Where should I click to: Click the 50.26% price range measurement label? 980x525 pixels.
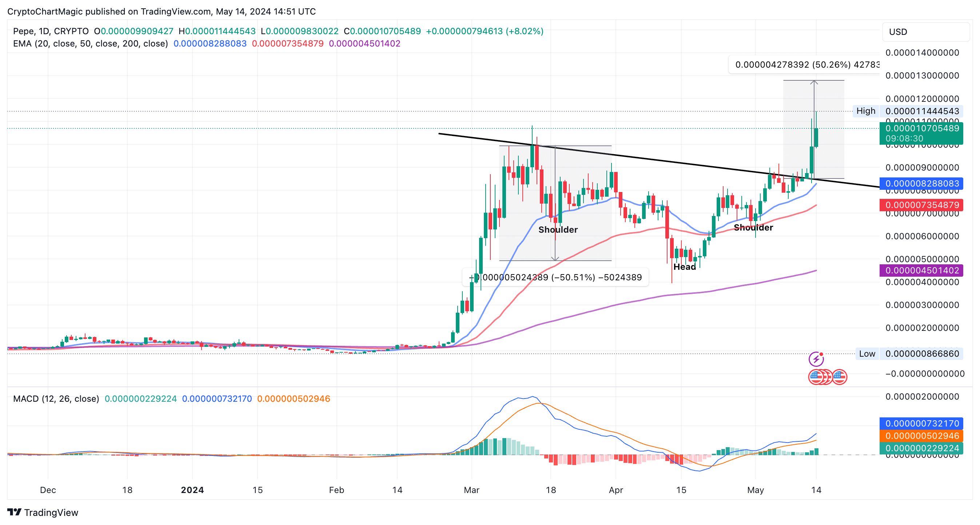(804, 65)
